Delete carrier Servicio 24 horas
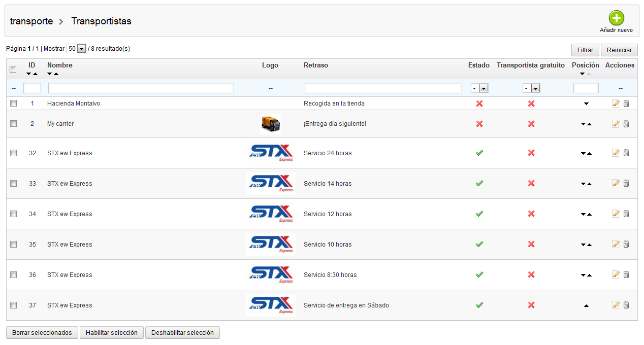The width and height of the screenshot is (644, 345). [x=626, y=153]
